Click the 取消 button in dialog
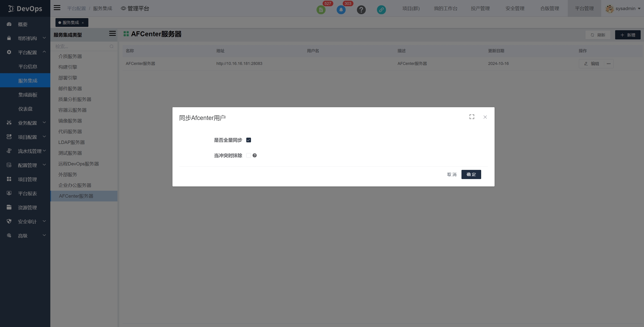 point(451,174)
